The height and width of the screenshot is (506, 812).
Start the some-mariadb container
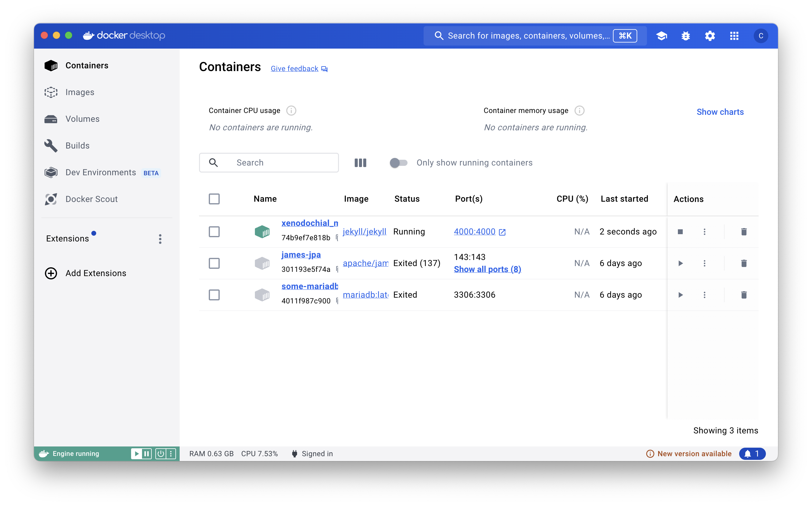coord(680,295)
